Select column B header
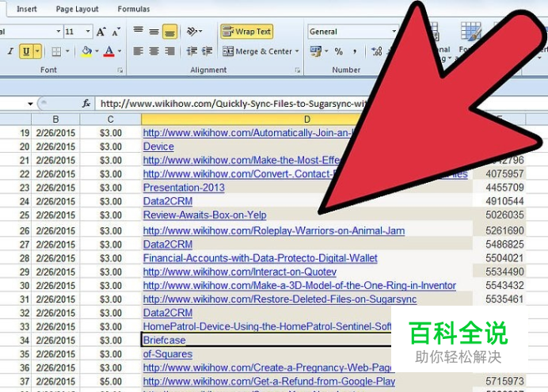 55,120
